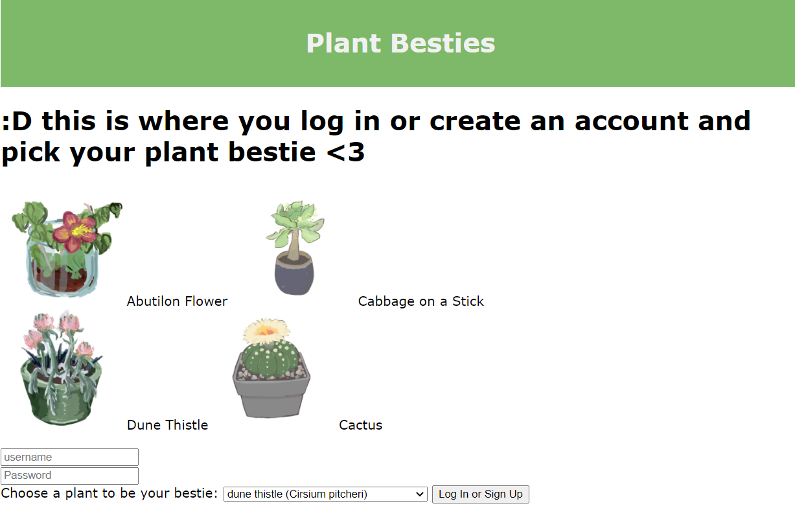
Task: Focus the username text field
Action: coord(70,457)
